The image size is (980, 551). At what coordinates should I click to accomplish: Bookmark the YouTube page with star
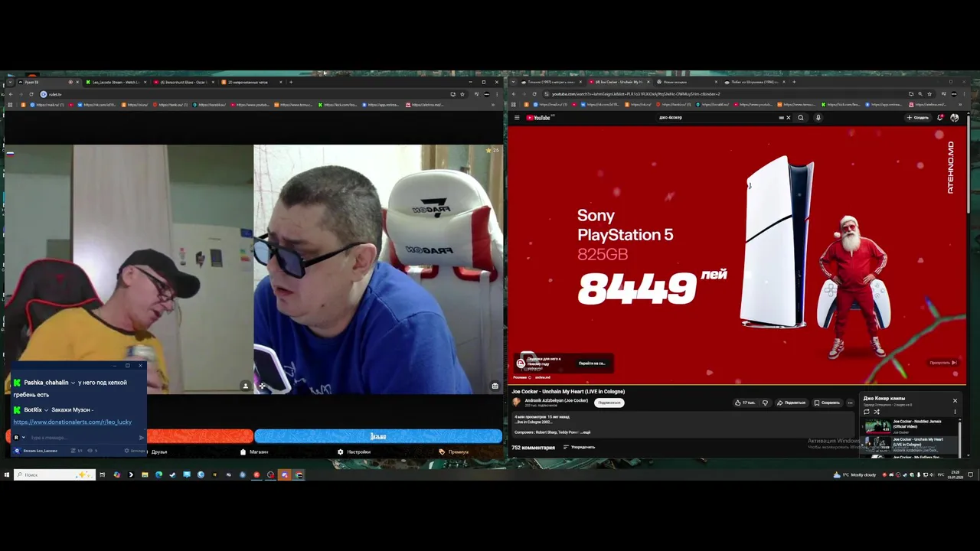pos(929,94)
